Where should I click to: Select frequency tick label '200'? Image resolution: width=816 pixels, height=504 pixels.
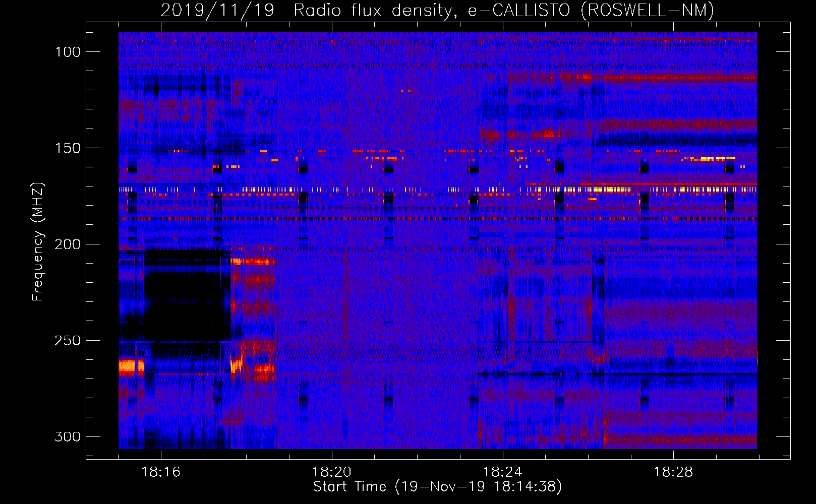(68, 244)
